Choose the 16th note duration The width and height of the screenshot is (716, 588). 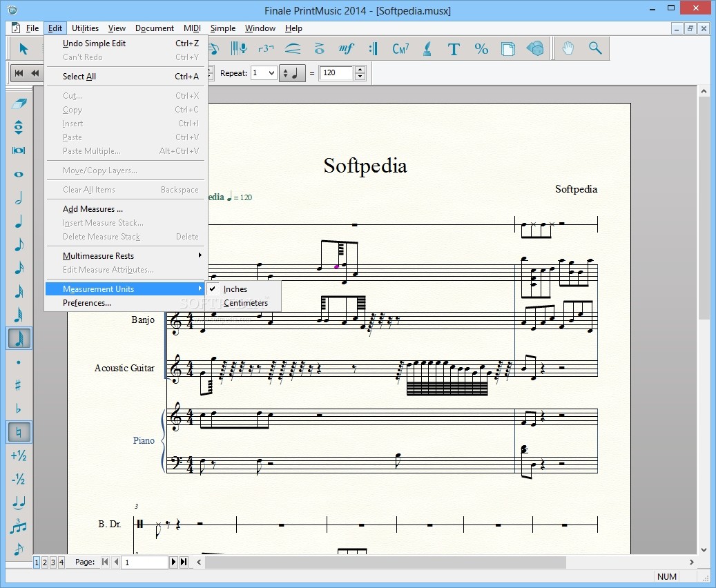[19, 268]
